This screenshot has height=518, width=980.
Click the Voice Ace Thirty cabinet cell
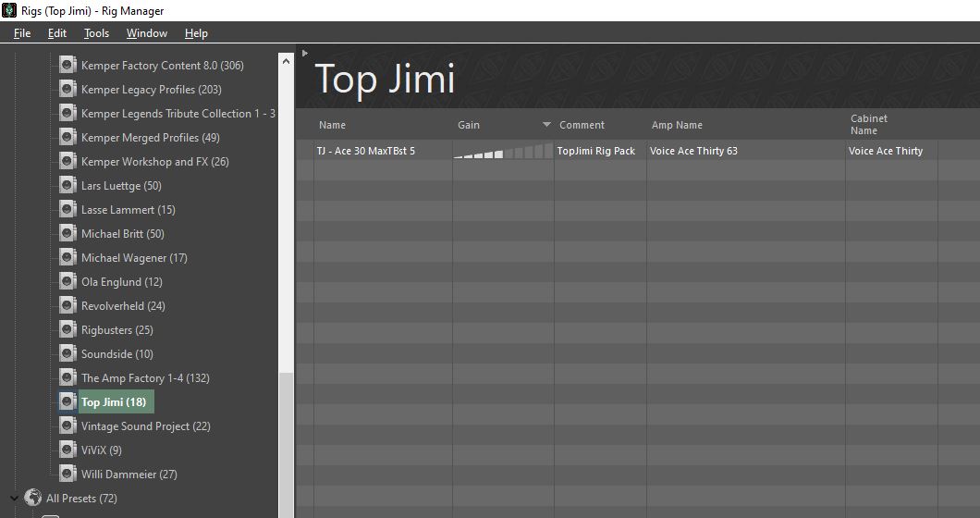tap(886, 151)
